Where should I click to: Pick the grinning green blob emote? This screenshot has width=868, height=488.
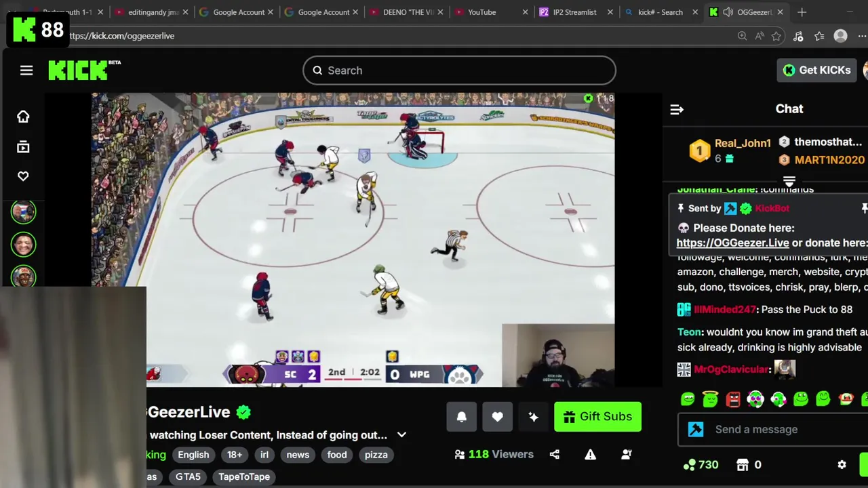(x=800, y=399)
